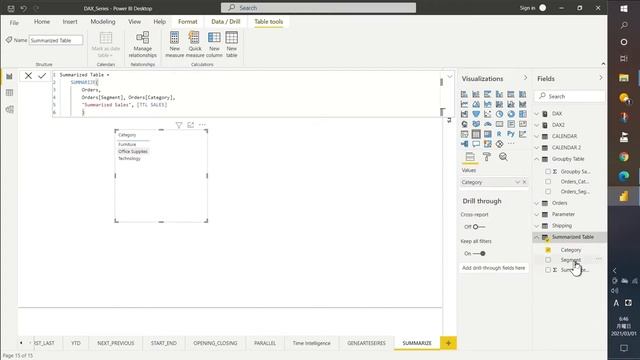Collapse the Groupby Table
640x360 pixels.
537,159
